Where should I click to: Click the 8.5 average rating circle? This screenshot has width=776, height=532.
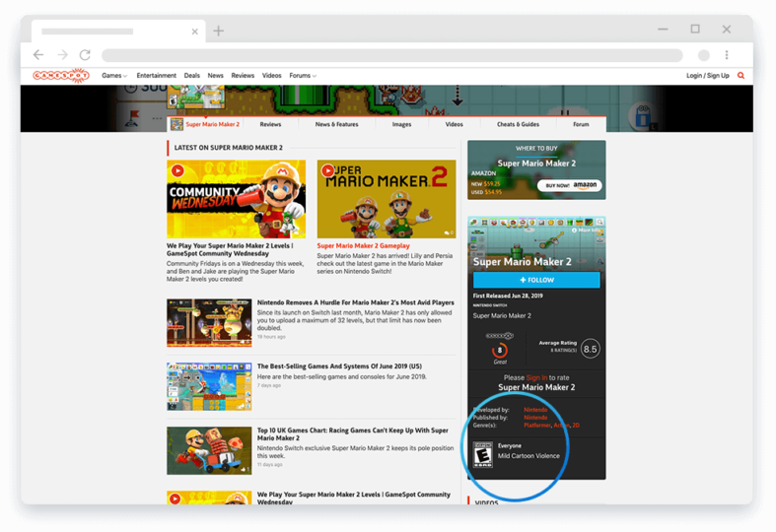(590, 349)
